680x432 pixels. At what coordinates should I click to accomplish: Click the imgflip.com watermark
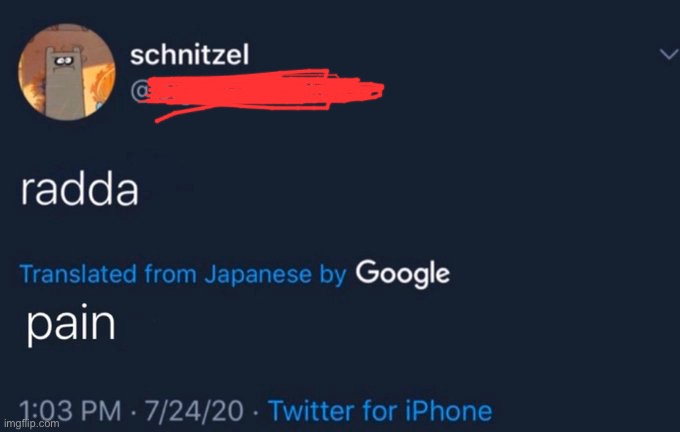coord(32,424)
